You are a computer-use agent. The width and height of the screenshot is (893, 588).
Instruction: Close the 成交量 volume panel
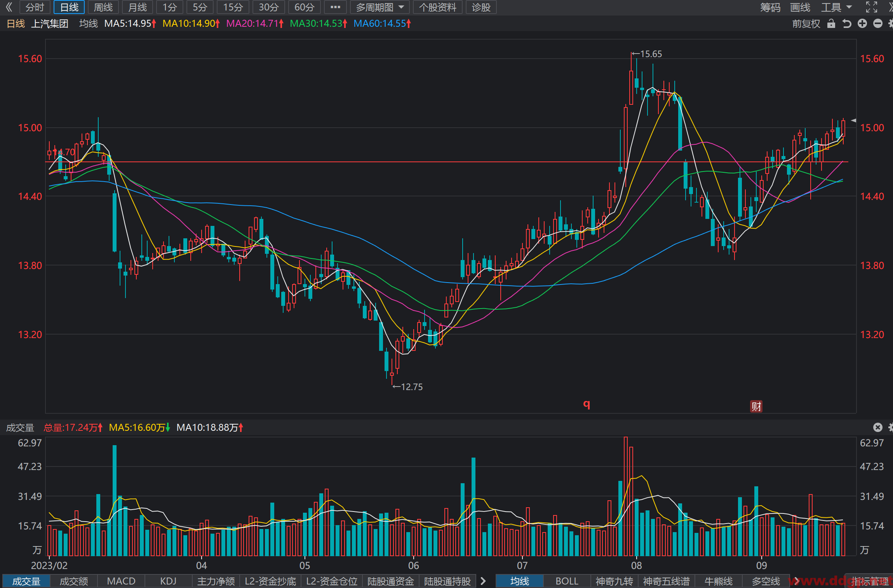click(878, 427)
